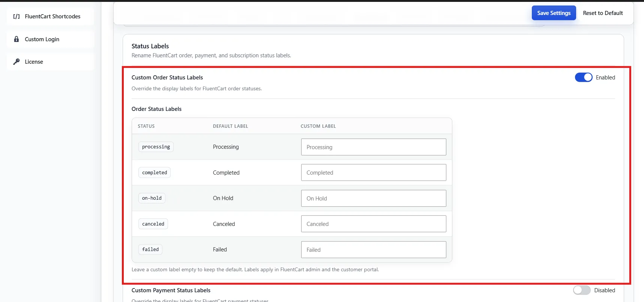Click the 'Rename FluentCart order, payment' description

(x=211, y=55)
